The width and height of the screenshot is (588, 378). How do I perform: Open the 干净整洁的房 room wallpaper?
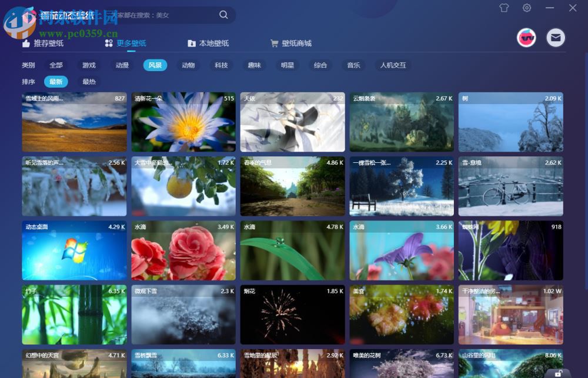[x=511, y=315]
